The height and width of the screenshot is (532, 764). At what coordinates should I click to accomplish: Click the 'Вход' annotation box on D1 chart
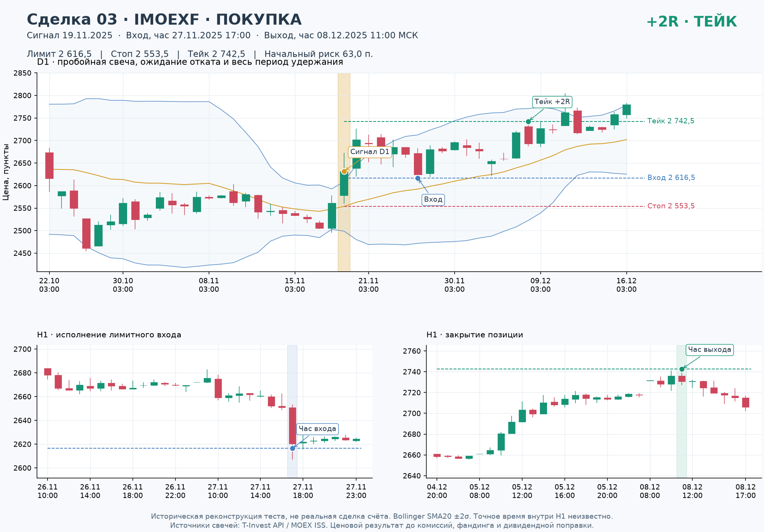click(433, 200)
